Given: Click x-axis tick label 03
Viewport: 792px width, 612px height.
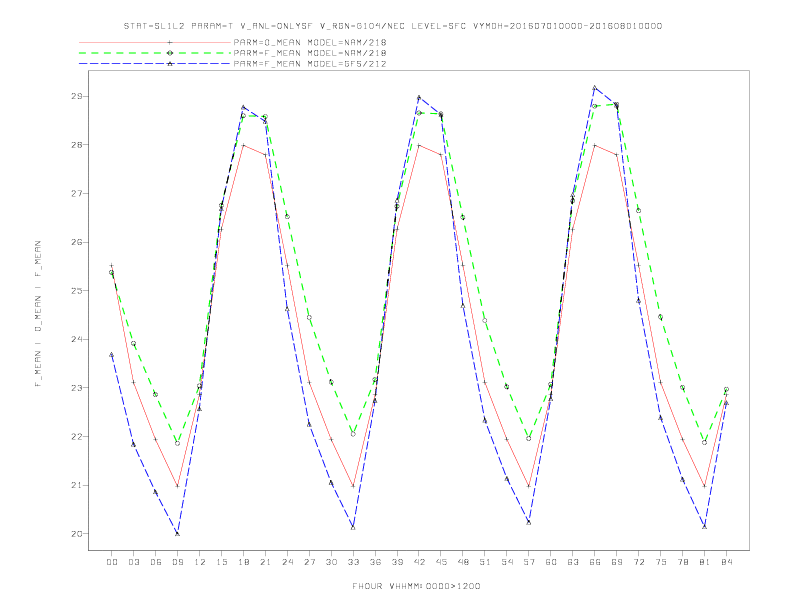Looking at the screenshot, I should click(134, 562).
